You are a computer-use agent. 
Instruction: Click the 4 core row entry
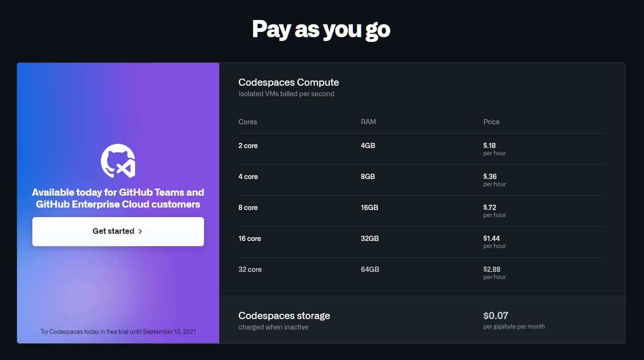click(248, 176)
